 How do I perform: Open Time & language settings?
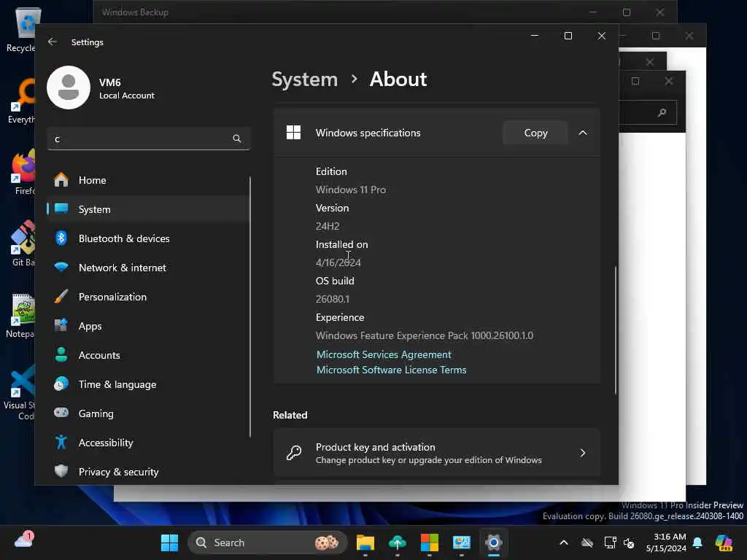(148, 384)
